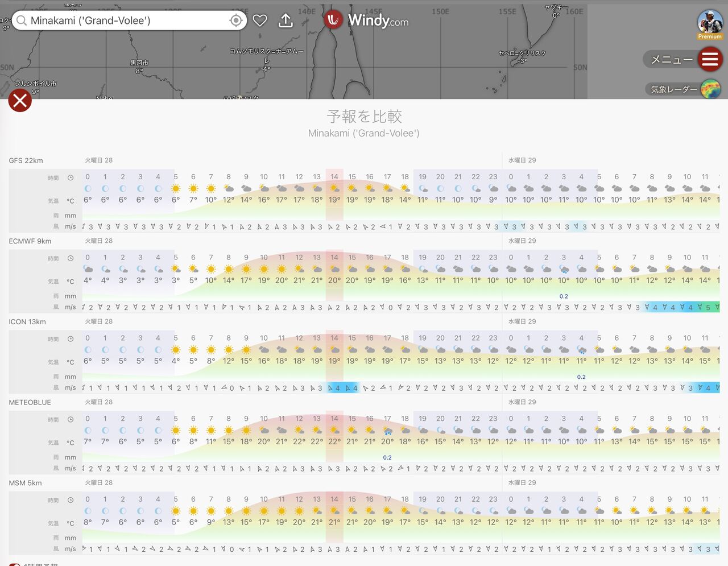Screen dimensions: 728x566
Task: Click the 0.2 rain value in the METEOBLUE row
Action: 387,458
